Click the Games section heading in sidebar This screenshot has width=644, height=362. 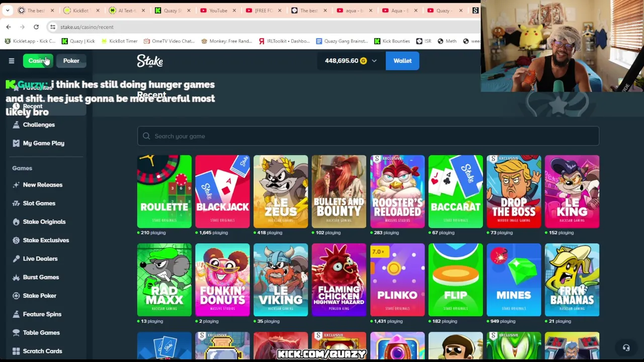pos(22,168)
